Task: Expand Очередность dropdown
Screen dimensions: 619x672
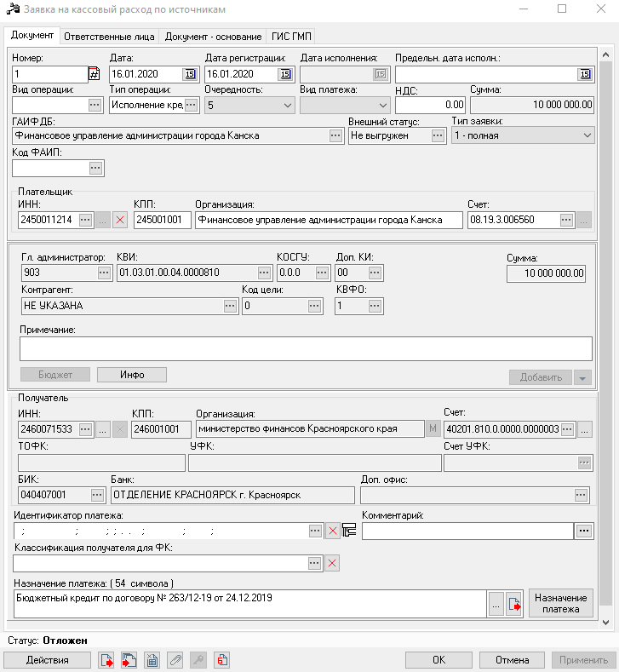Action: pyautogui.click(x=288, y=105)
